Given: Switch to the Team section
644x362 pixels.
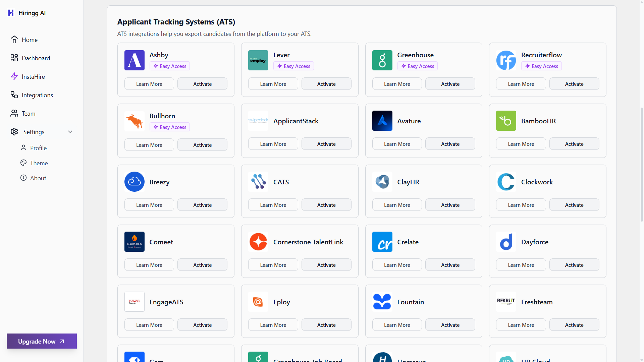Looking at the screenshot, I should pyautogui.click(x=28, y=113).
